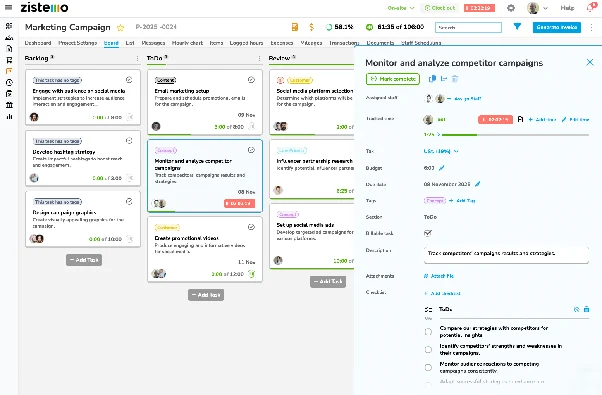The image size is (602, 395).
Task: Edit the Due date with the pencil icon
Action: pyautogui.click(x=478, y=184)
